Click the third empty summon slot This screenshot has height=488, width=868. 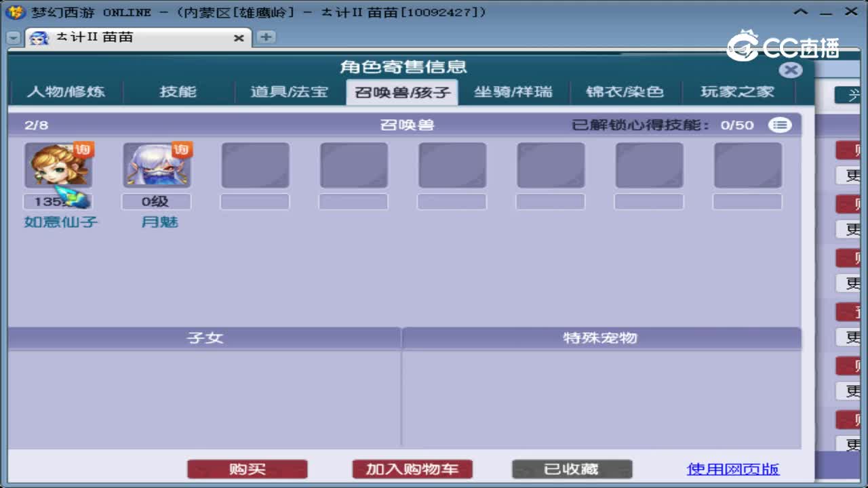click(x=452, y=165)
